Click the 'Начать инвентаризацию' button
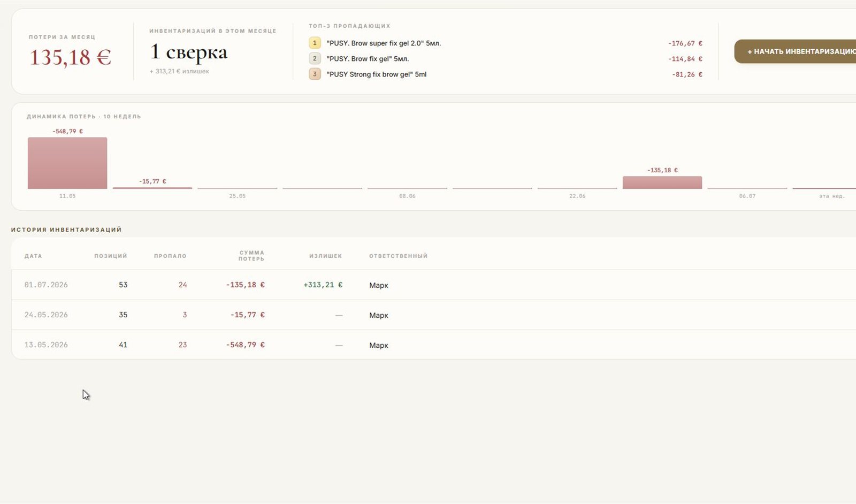This screenshot has width=856, height=504. click(796, 51)
